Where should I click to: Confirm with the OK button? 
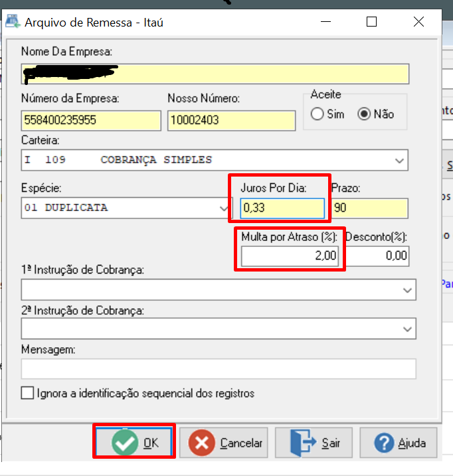coord(134,442)
